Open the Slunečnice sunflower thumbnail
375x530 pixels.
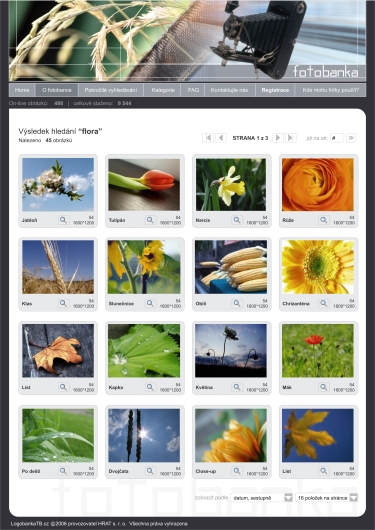coord(144,267)
